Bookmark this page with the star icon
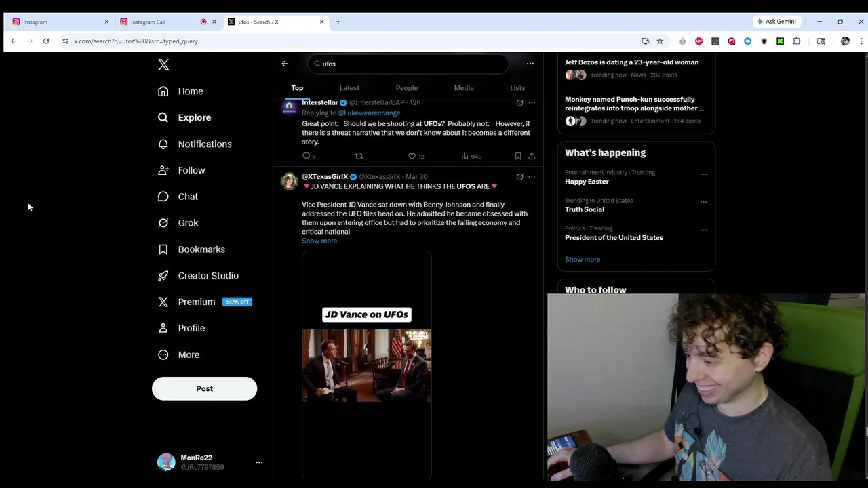 click(x=660, y=41)
